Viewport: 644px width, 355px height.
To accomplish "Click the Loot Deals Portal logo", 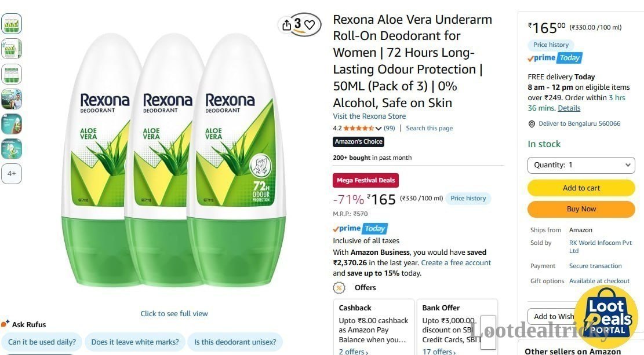I will (606, 317).
